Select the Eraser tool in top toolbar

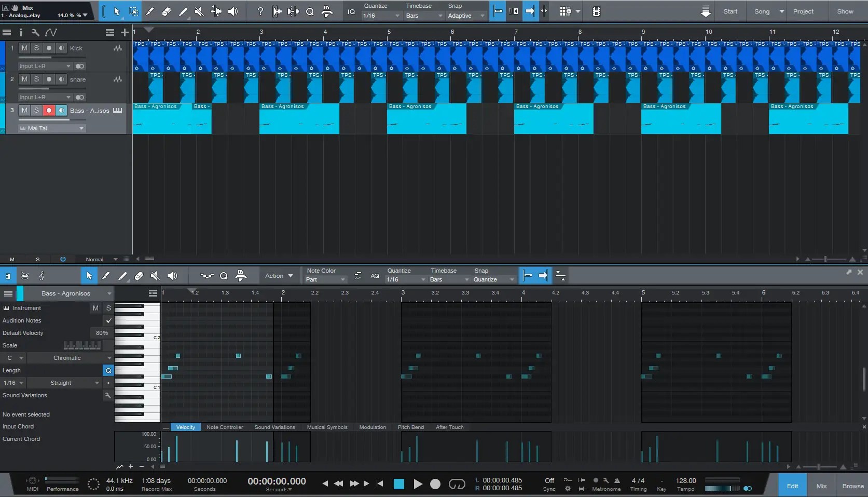point(167,11)
